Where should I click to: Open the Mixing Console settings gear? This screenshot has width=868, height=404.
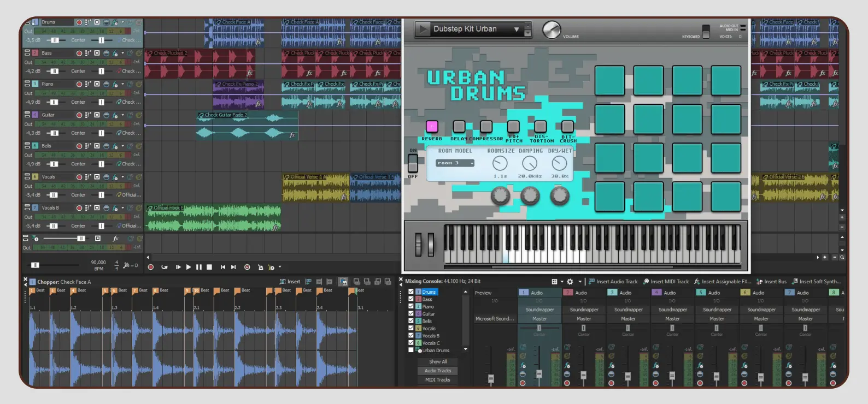[570, 282]
